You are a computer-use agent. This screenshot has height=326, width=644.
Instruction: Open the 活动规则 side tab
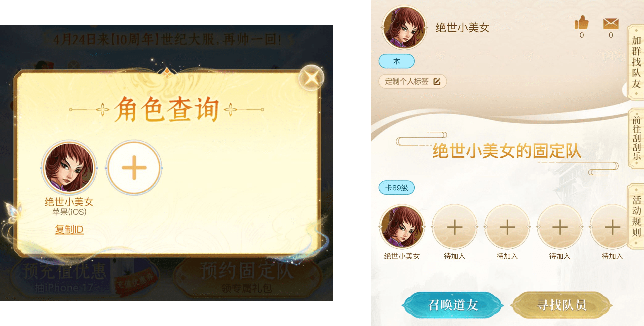click(636, 216)
